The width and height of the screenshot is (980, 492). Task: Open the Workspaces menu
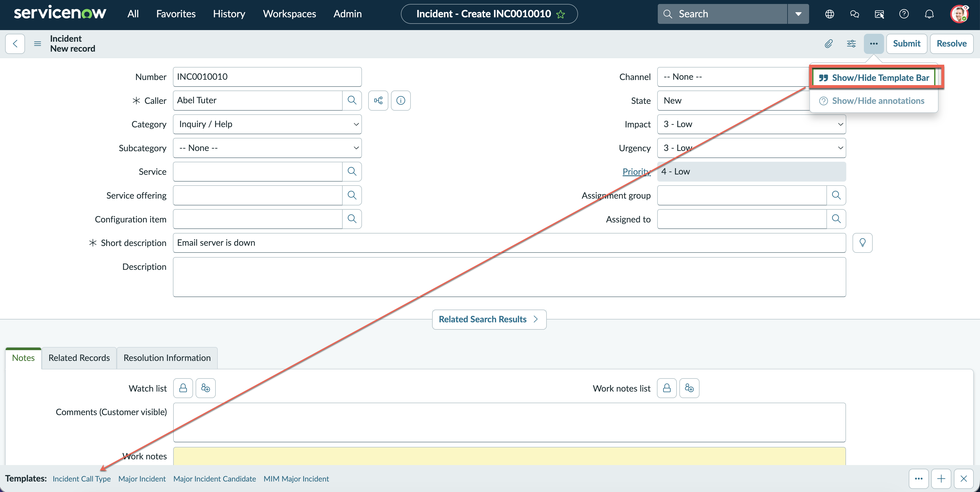coord(290,14)
